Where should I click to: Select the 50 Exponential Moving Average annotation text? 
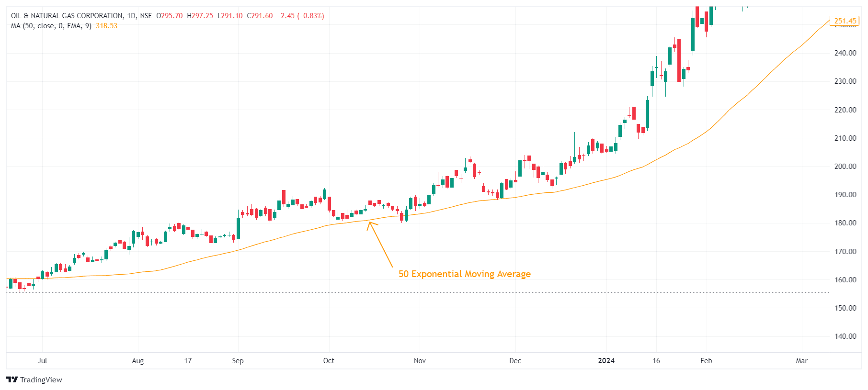[x=464, y=274]
